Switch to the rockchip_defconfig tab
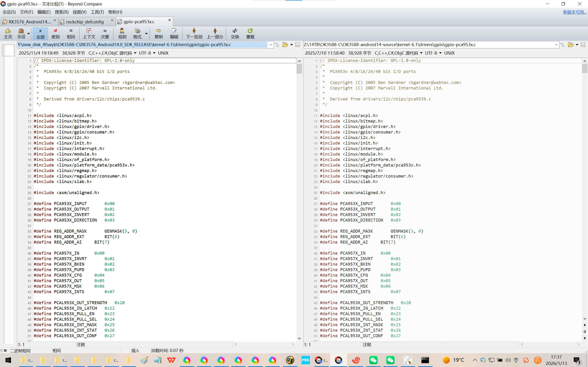 tap(85, 22)
